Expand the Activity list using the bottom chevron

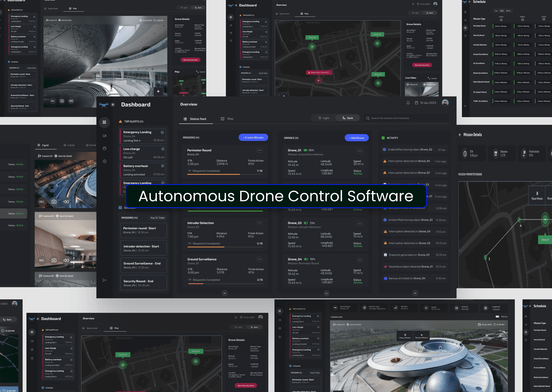tap(415, 293)
